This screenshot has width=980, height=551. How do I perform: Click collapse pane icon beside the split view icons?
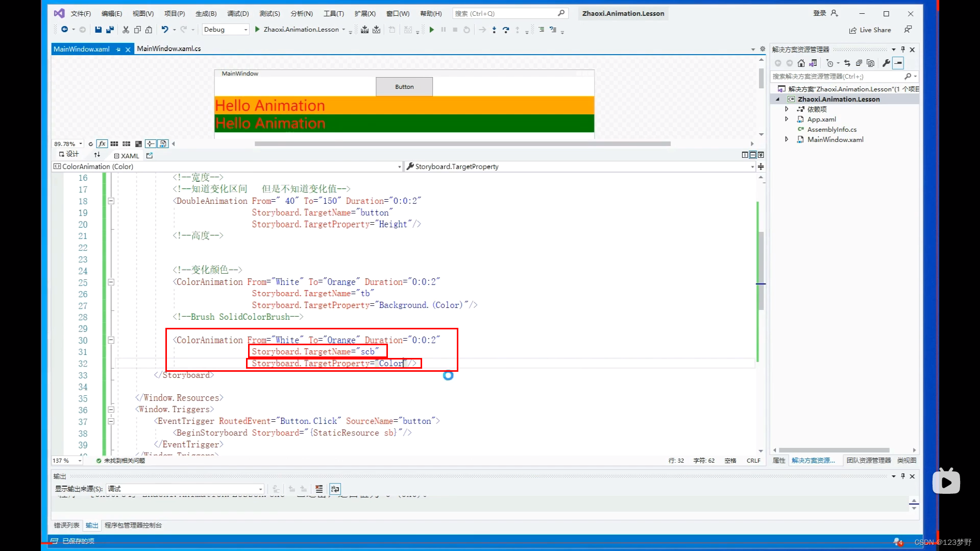(x=761, y=155)
